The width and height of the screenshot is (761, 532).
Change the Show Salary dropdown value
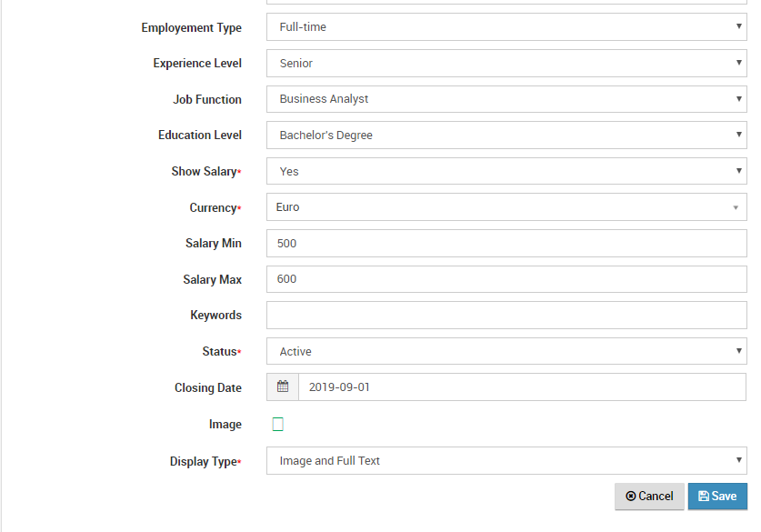click(x=506, y=171)
